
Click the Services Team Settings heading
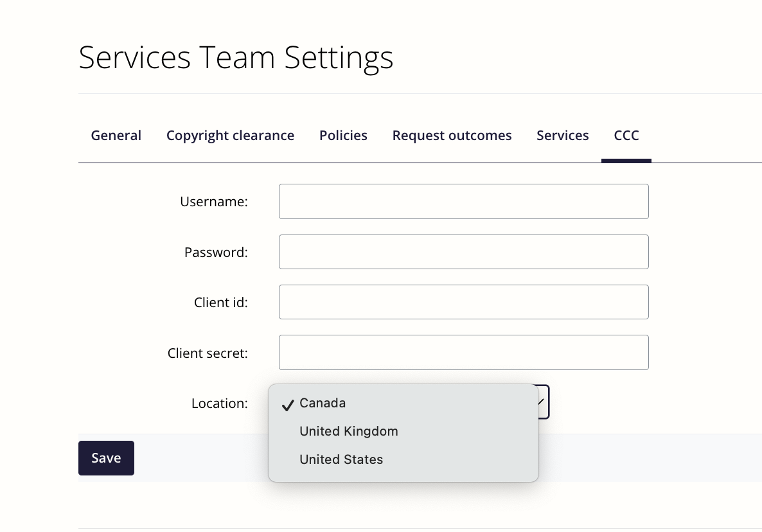[236, 58]
